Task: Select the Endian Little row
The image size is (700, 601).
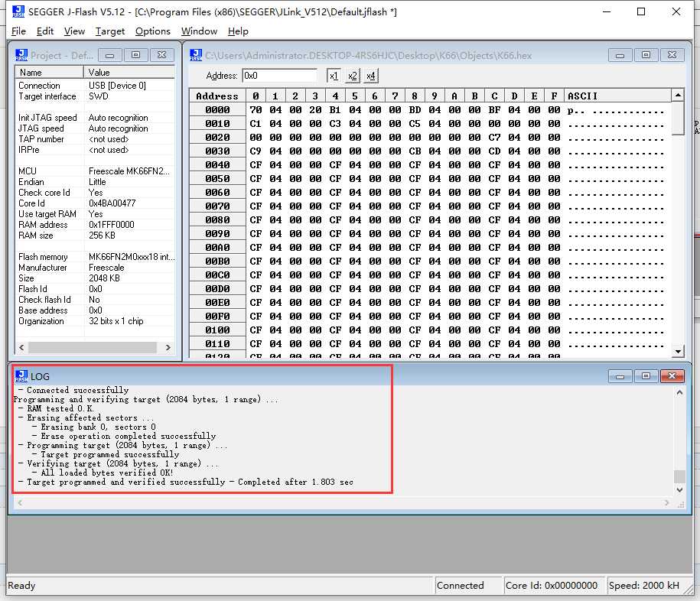Action: [x=95, y=181]
